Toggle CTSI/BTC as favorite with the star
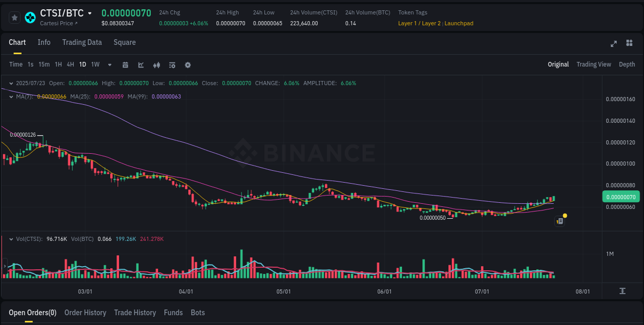This screenshot has width=644, height=325. point(14,17)
